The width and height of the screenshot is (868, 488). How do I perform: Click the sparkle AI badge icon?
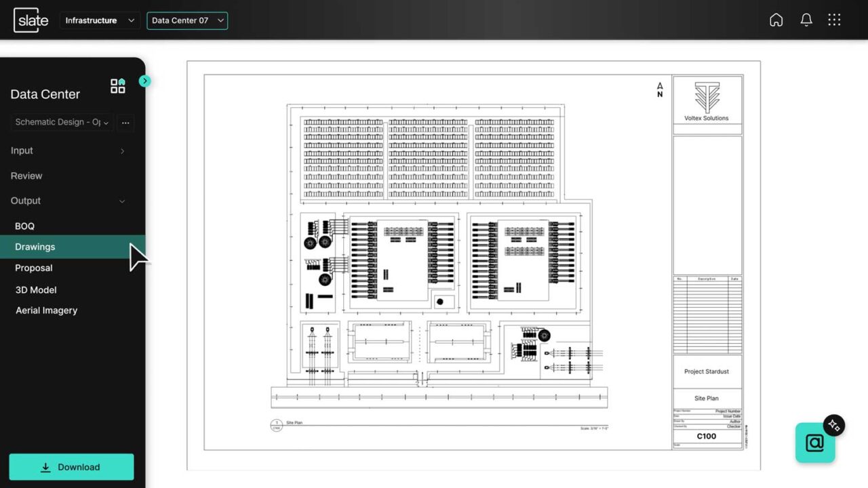tap(834, 425)
